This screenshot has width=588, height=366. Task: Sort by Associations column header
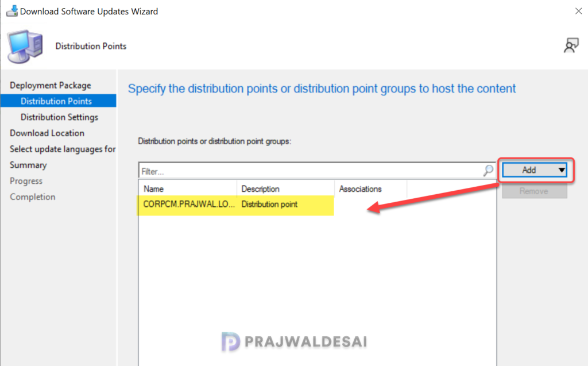[370, 189]
